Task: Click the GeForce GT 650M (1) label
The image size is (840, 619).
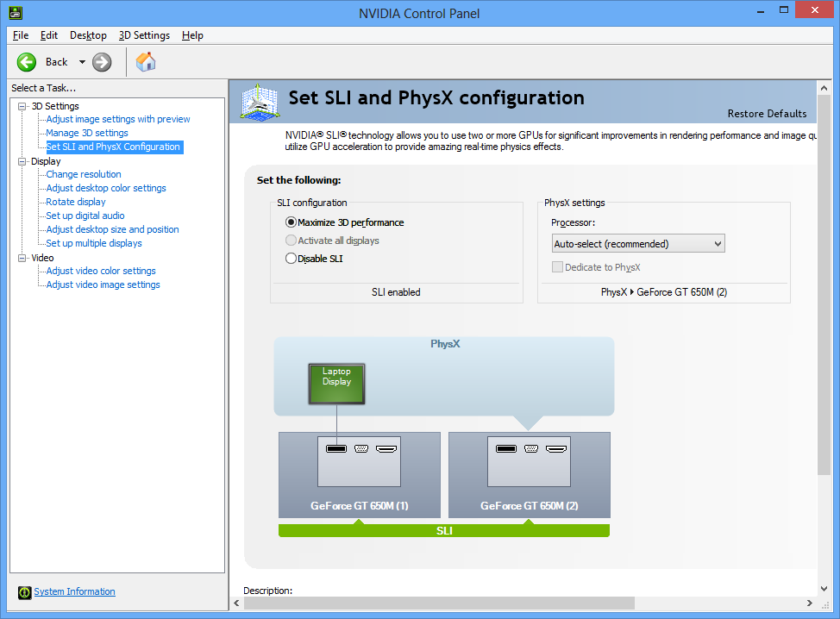Action: [360, 505]
